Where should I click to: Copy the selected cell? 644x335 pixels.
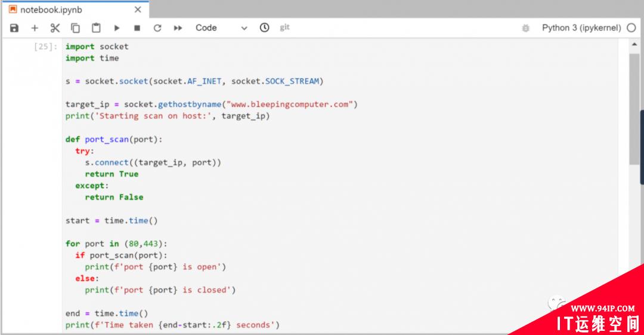click(75, 28)
